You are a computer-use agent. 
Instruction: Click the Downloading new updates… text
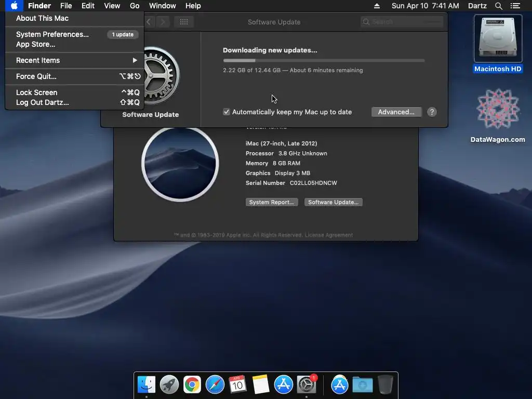270,50
